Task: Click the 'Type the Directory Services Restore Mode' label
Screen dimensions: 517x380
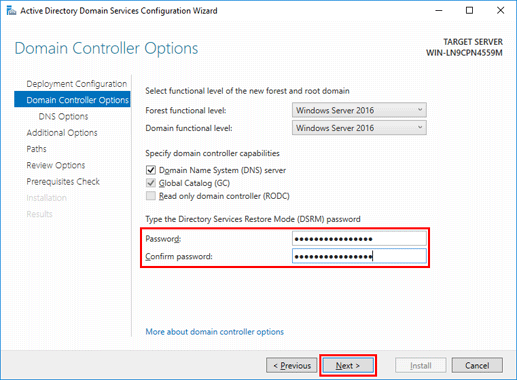Action: pyautogui.click(x=253, y=219)
